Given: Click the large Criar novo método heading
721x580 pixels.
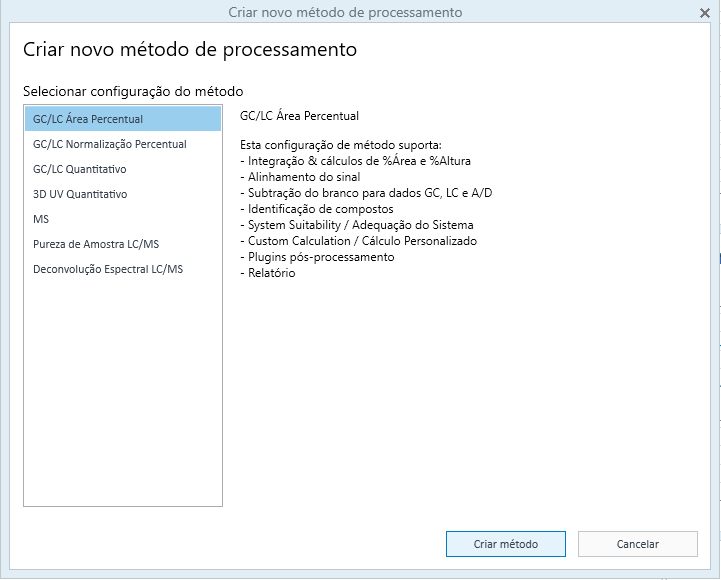Looking at the screenshot, I should (190, 49).
